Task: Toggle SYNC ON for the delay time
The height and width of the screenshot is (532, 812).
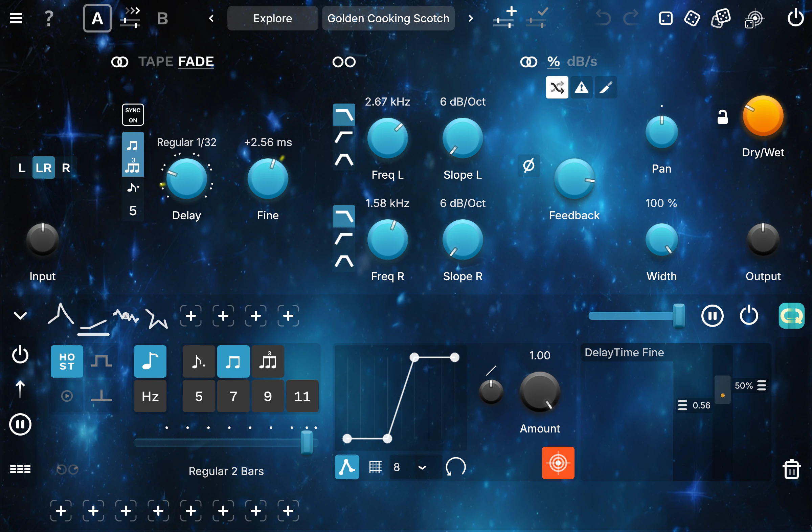Action: [133, 115]
